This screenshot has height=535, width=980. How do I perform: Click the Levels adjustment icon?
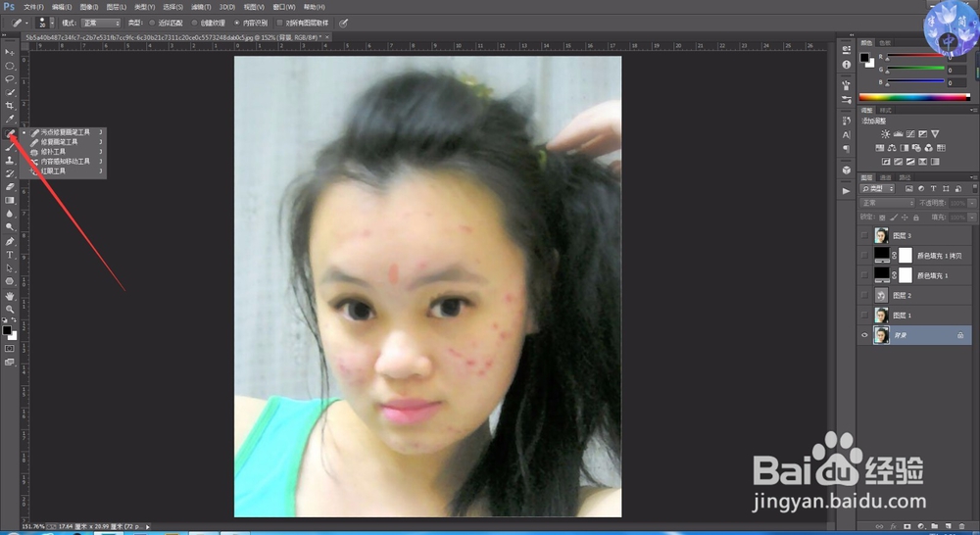[898, 133]
